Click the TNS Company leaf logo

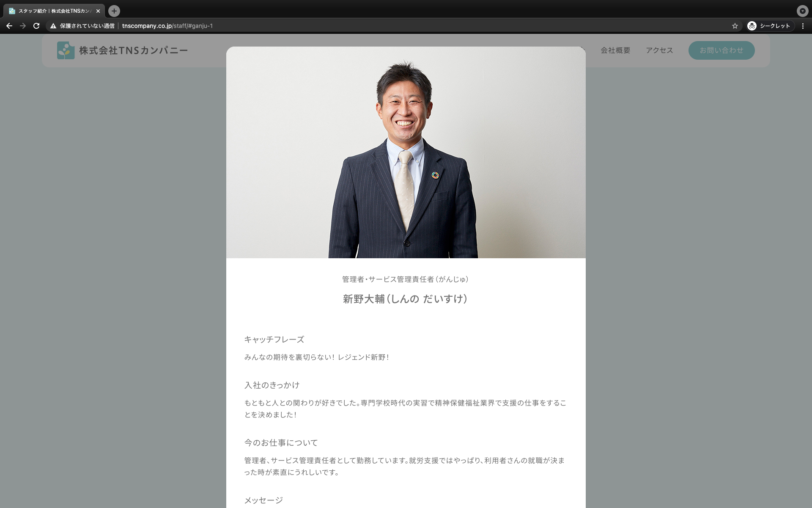coord(66,50)
